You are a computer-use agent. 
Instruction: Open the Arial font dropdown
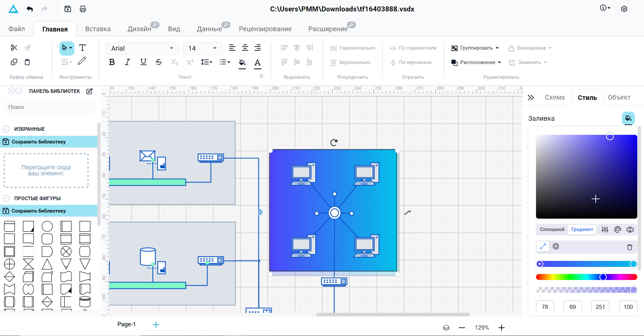point(172,48)
